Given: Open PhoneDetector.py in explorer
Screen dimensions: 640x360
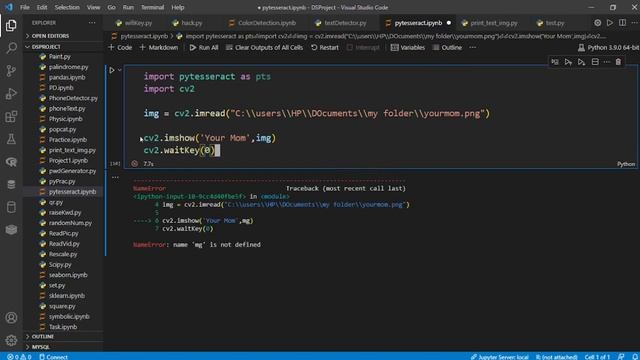Looking at the screenshot, I should pyautogui.click(x=73, y=98).
